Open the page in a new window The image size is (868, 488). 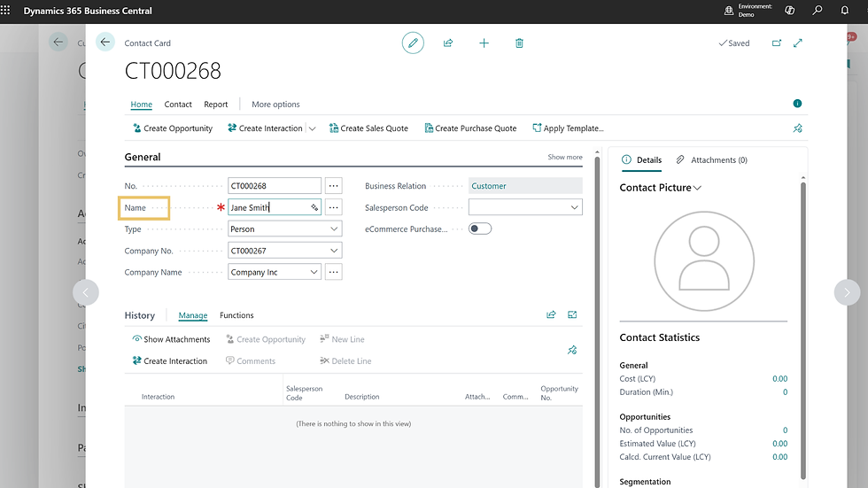pos(777,43)
